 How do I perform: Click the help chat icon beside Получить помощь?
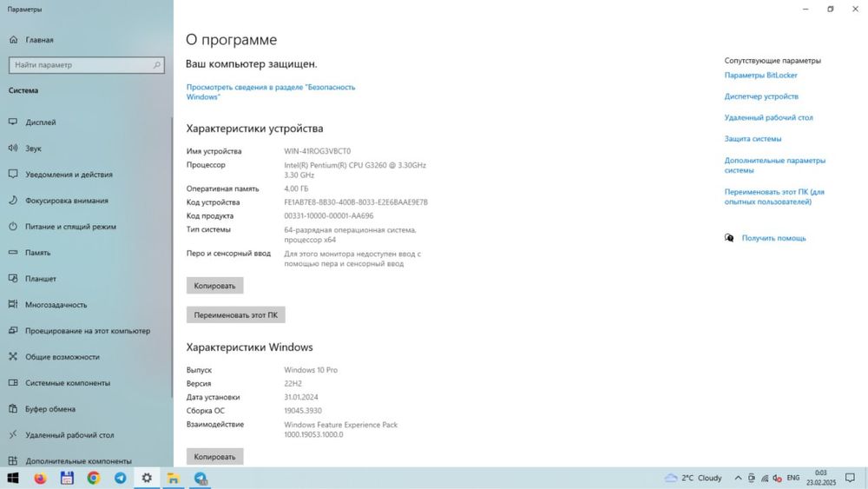pos(729,238)
